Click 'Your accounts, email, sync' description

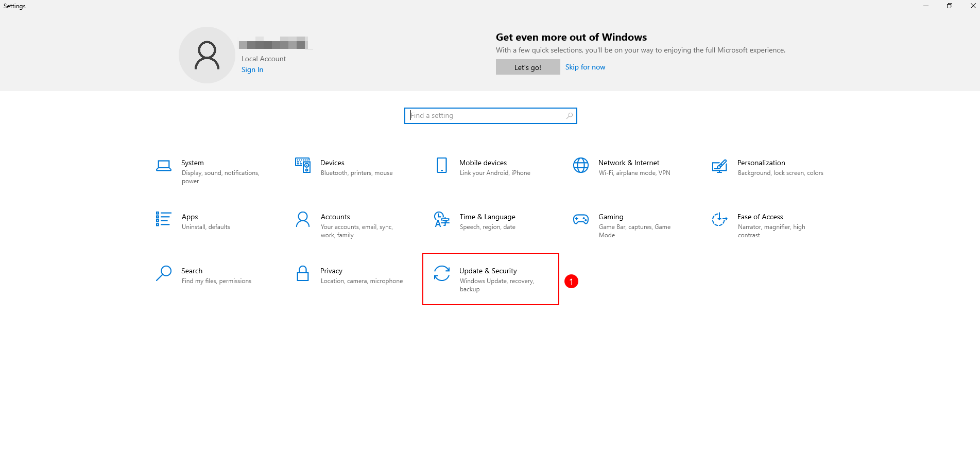click(x=356, y=231)
